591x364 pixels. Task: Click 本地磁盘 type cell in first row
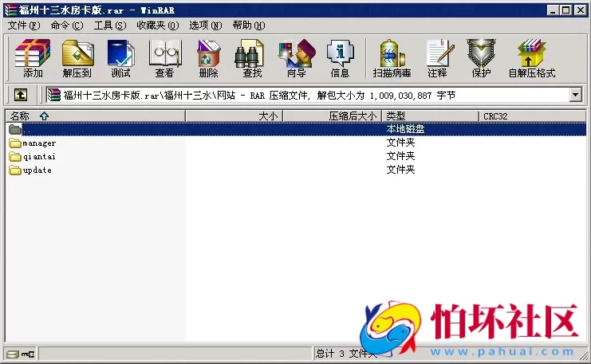pos(405,129)
